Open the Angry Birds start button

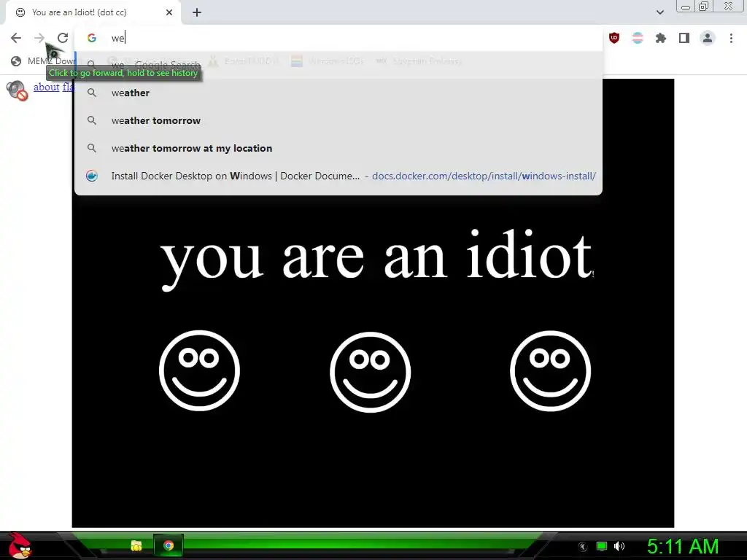coord(20,545)
